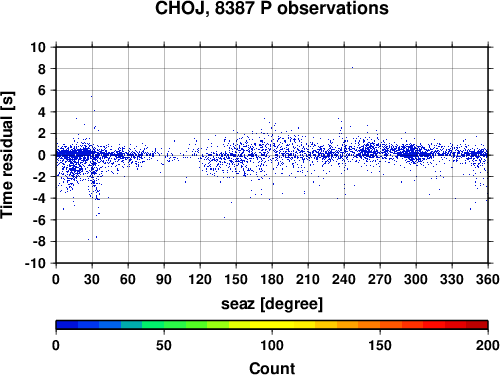Click the x-axis tick label '90'
The width and height of the screenshot is (500, 375).
tap(164, 279)
